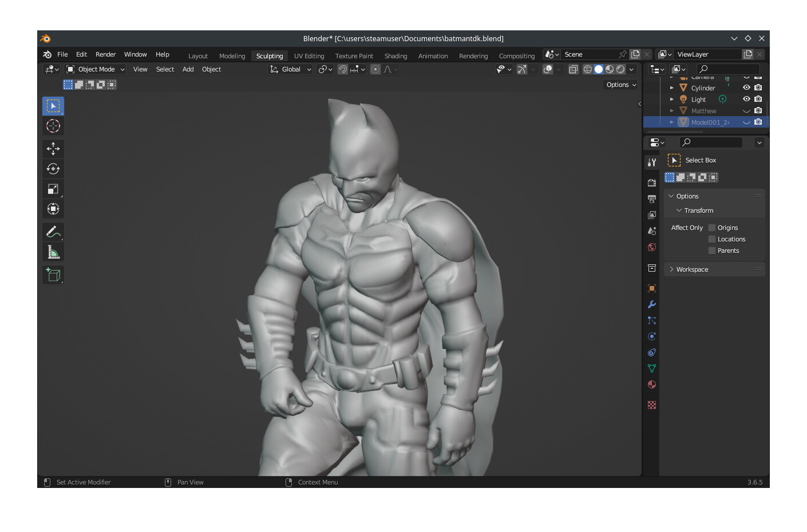This screenshot has height=532, width=807.
Task: Open the Global transform orientation dropdown
Action: coord(291,69)
